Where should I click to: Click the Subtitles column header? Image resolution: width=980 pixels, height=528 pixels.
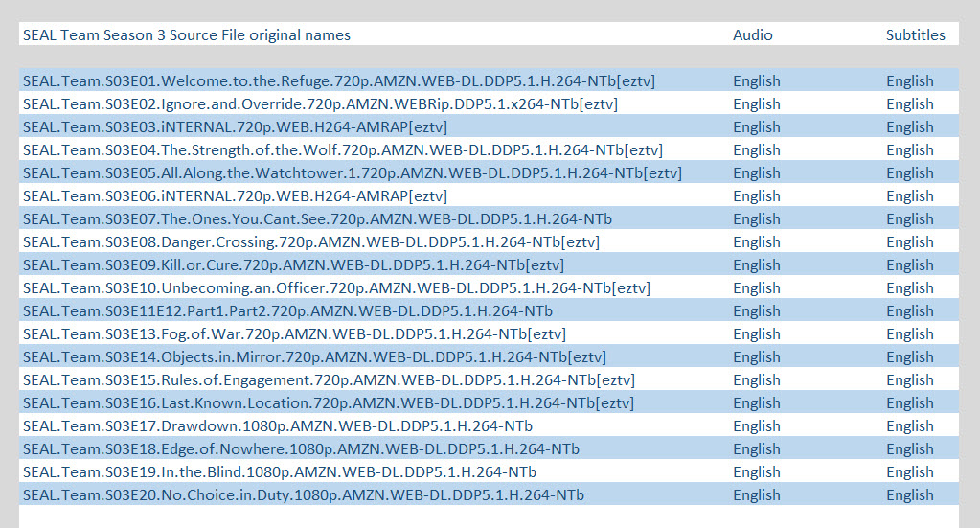tap(916, 35)
